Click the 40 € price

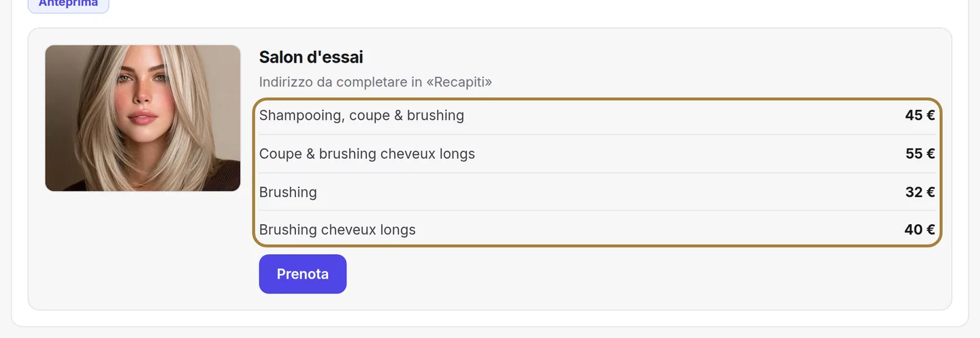920,230
